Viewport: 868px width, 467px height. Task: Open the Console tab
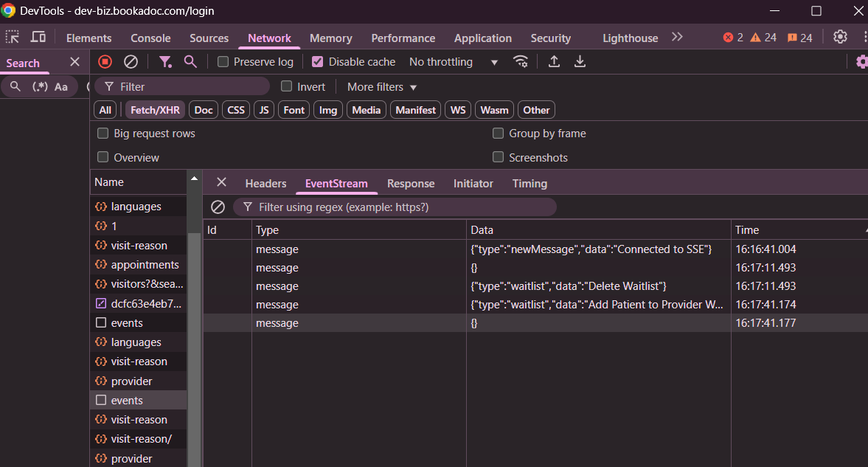[150, 38]
